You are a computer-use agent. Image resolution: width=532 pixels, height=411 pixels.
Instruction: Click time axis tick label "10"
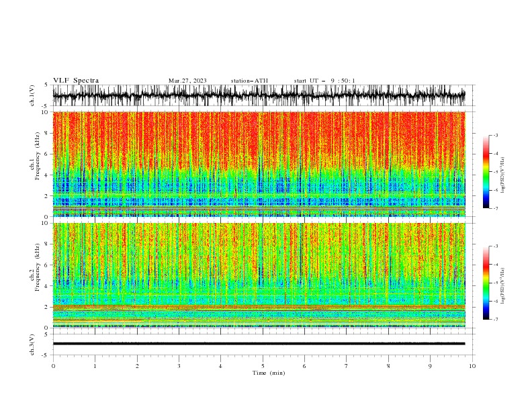click(x=472, y=366)
